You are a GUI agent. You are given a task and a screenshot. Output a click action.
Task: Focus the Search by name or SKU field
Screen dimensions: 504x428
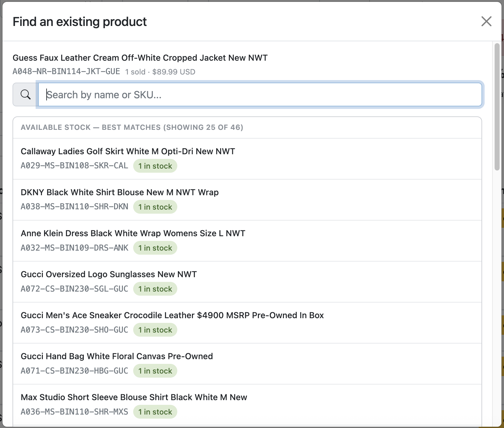[x=260, y=94]
